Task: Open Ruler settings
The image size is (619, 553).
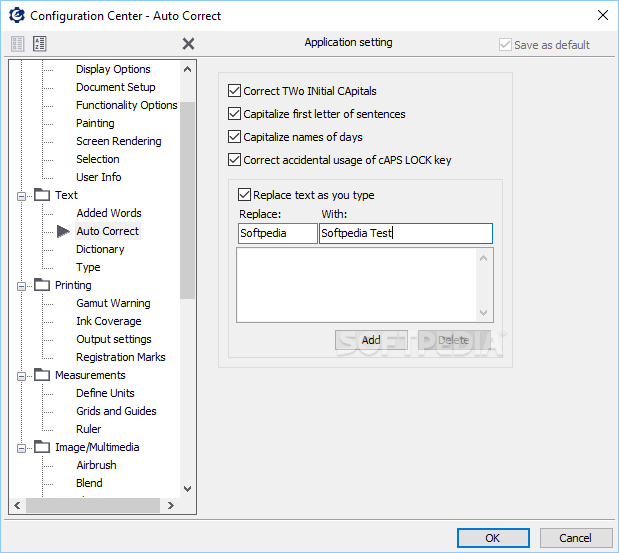Action: pyautogui.click(x=89, y=429)
